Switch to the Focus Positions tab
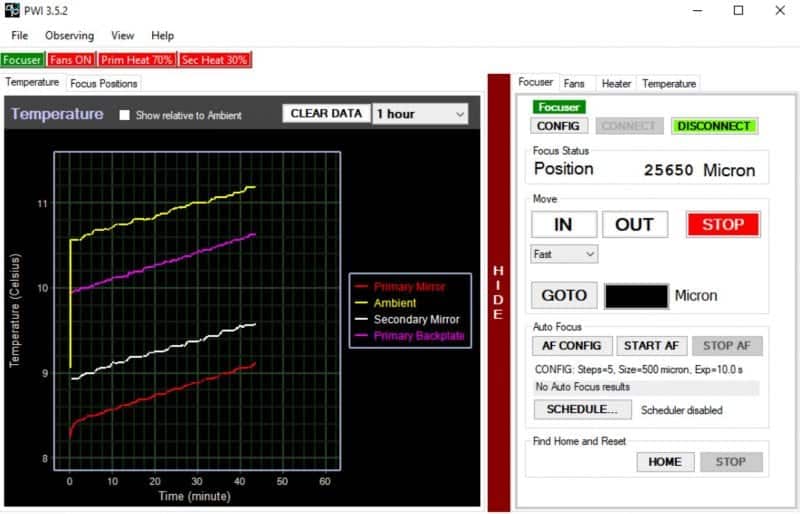The image size is (800, 514). (104, 83)
